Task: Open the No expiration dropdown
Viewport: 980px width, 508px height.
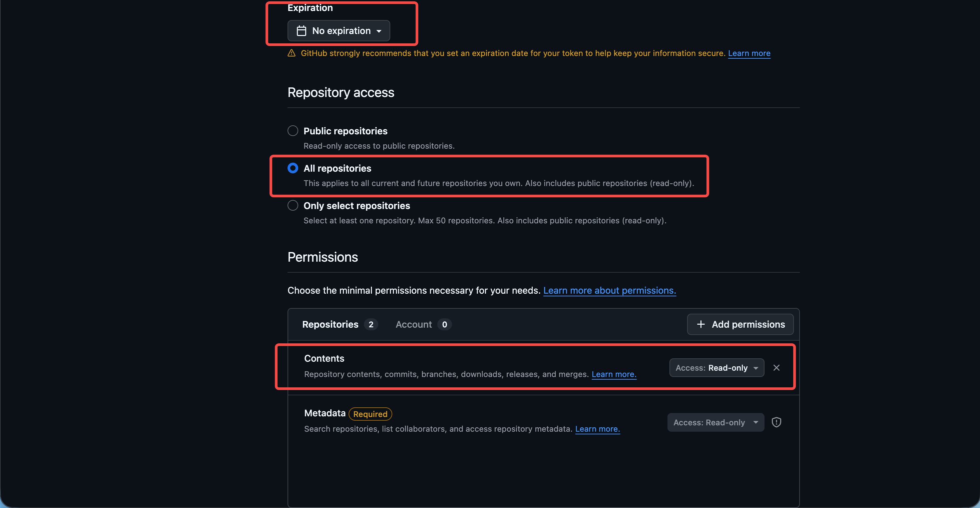Action: pos(339,31)
